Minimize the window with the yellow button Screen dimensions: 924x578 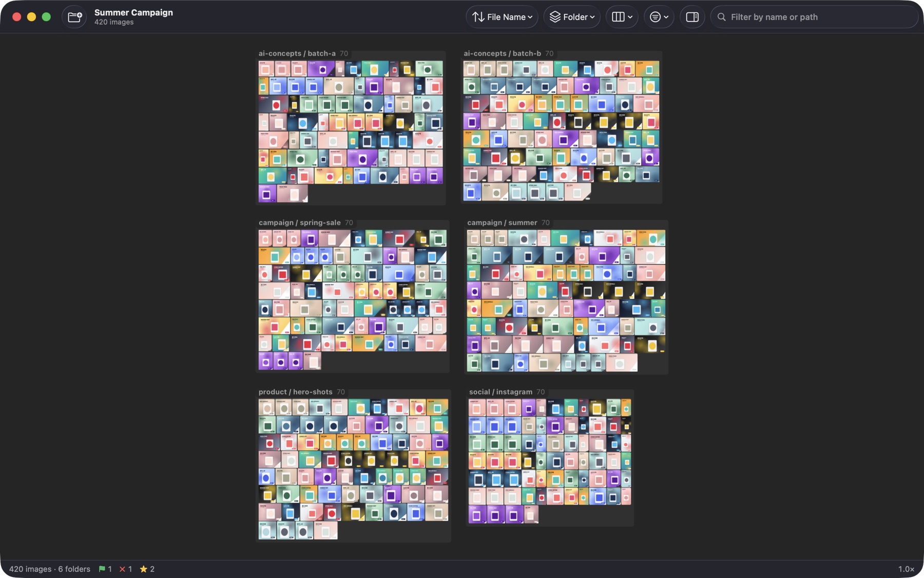click(x=31, y=17)
